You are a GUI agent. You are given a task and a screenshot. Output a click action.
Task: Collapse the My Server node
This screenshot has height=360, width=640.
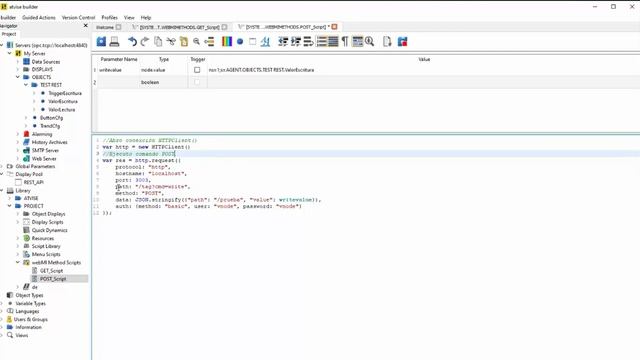coord(10,53)
